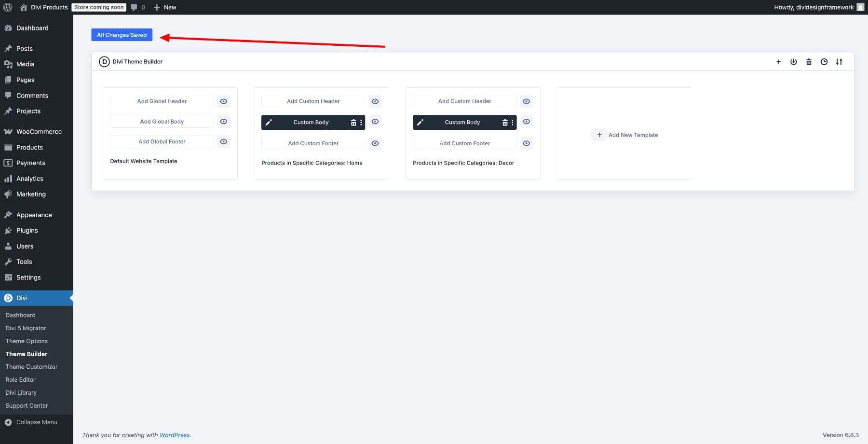Click Add Global Header
Viewport: 868px width, 444px height.
(162, 101)
